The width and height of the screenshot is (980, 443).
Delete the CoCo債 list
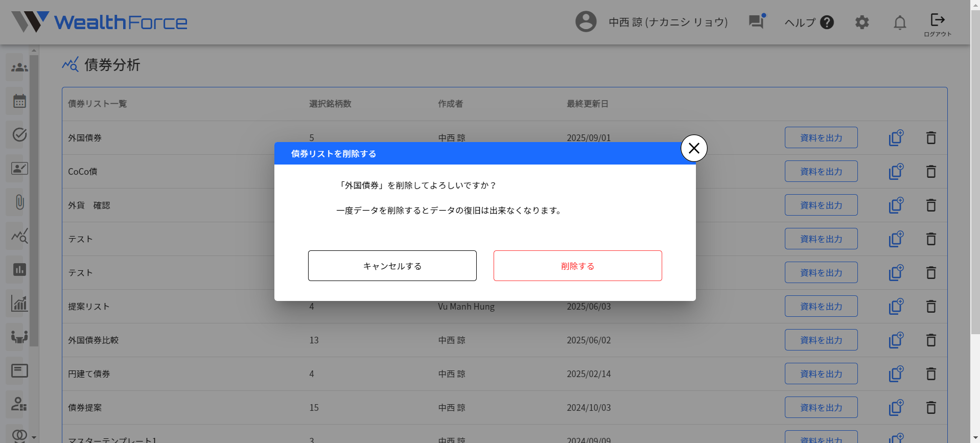coord(931,171)
